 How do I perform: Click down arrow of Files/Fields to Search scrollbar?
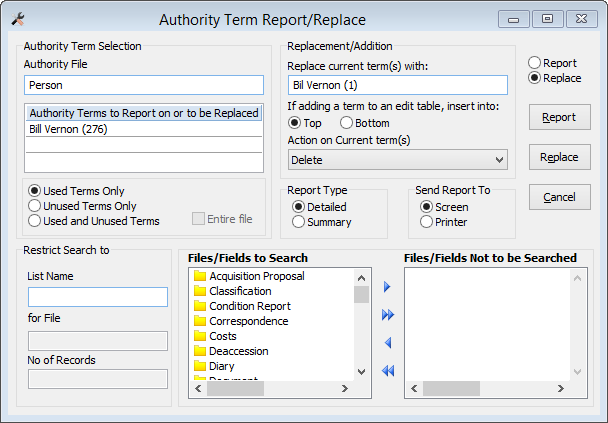pos(361,372)
